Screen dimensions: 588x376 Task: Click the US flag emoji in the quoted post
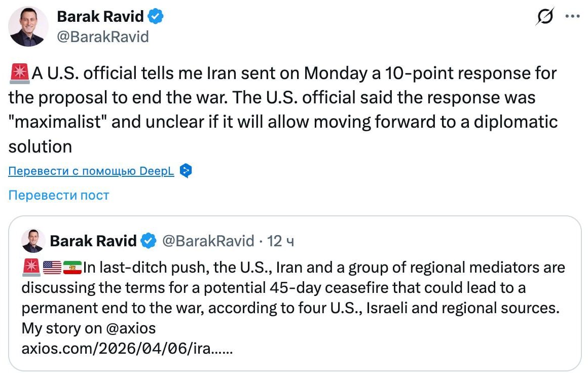coord(52,267)
